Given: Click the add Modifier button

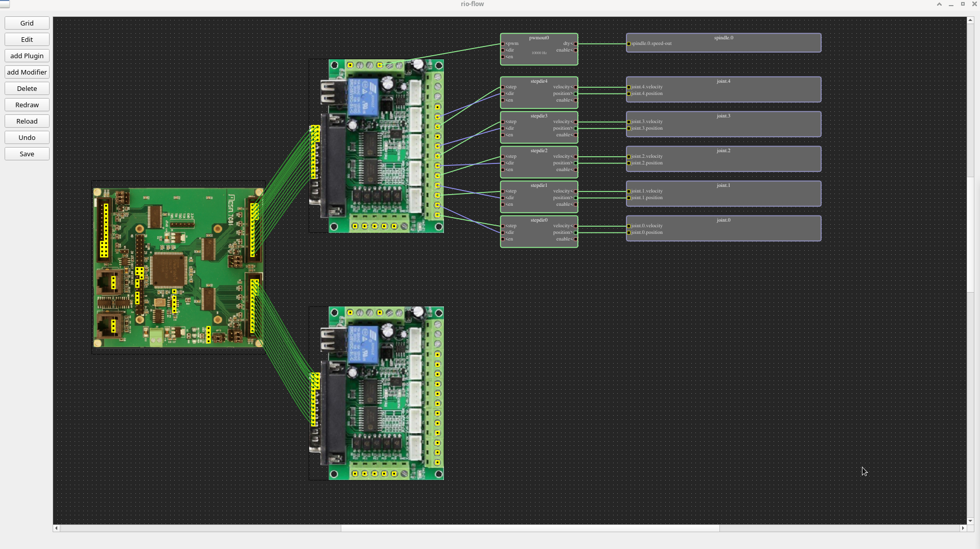Looking at the screenshot, I should (27, 72).
